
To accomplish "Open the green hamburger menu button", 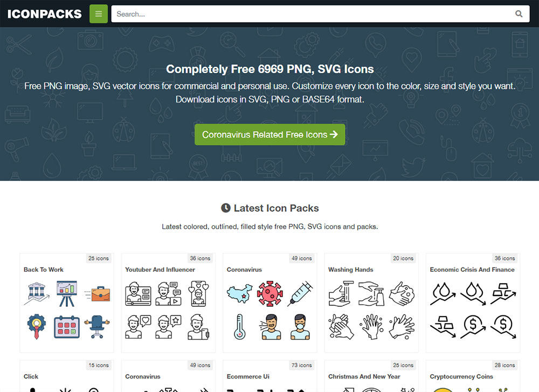I will (99, 14).
